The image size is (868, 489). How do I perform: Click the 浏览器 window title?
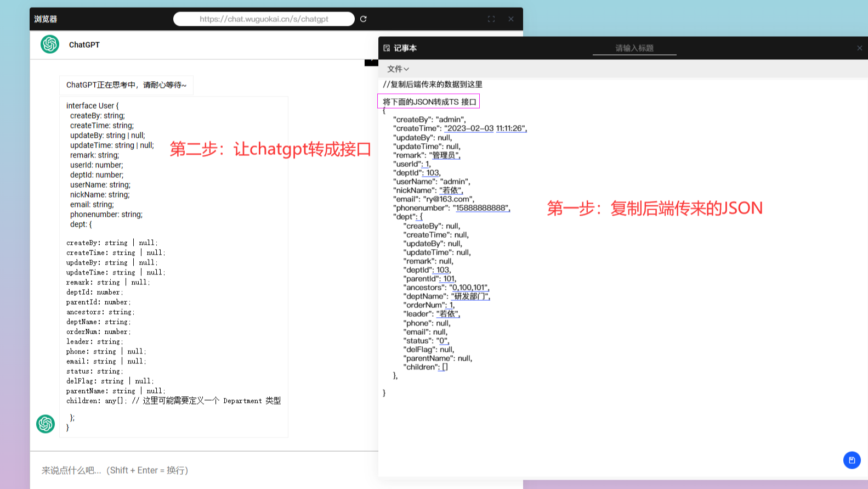[46, 19]
